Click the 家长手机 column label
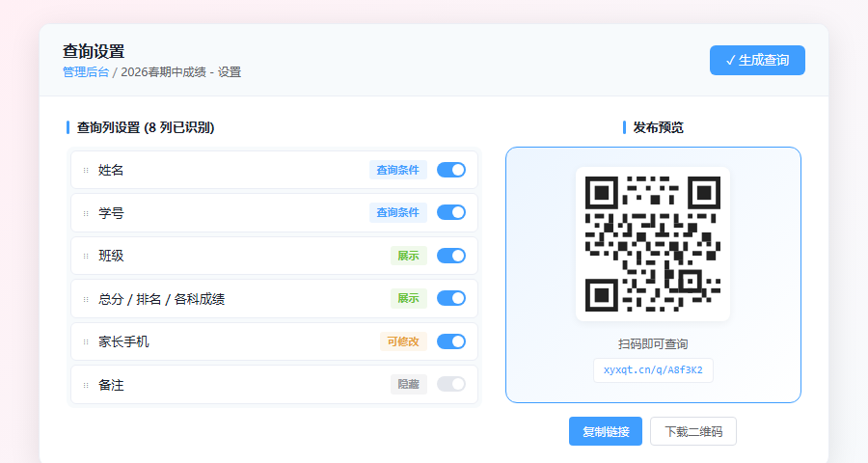Viewport: 868px width, 463px height. 123,341
